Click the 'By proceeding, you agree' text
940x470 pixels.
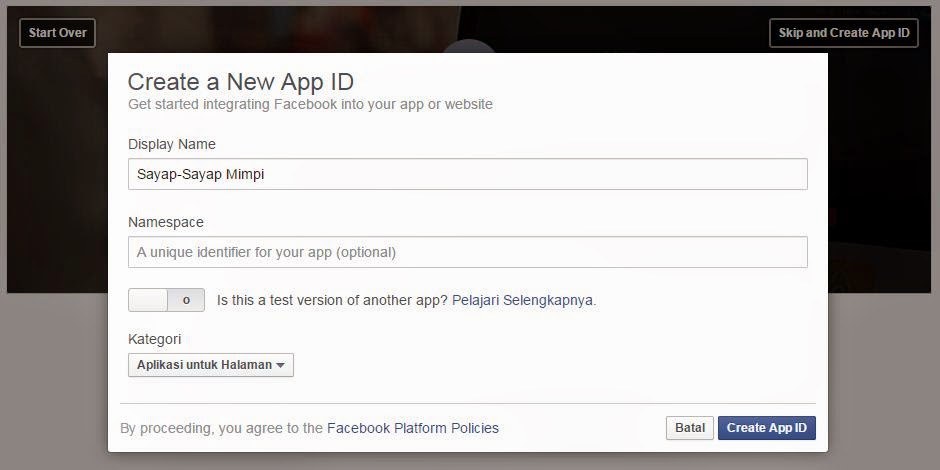pyautogui.click(x=221, y=428)
